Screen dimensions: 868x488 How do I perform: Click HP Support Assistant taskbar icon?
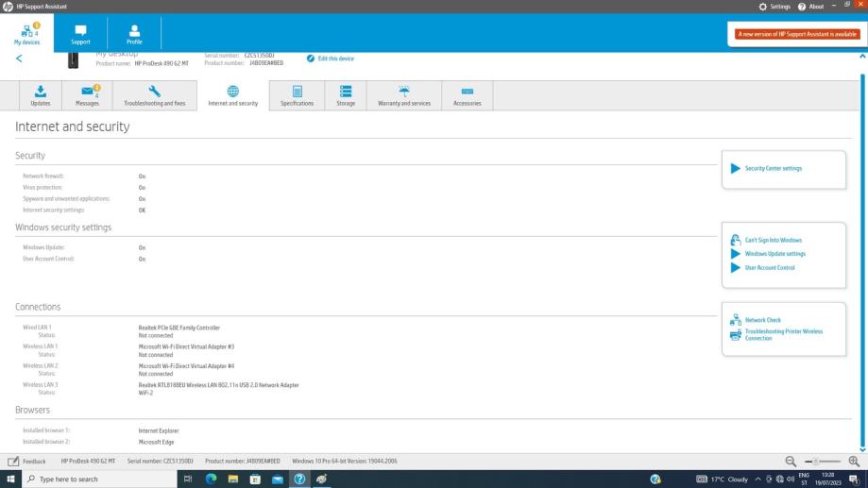(299, 480)
